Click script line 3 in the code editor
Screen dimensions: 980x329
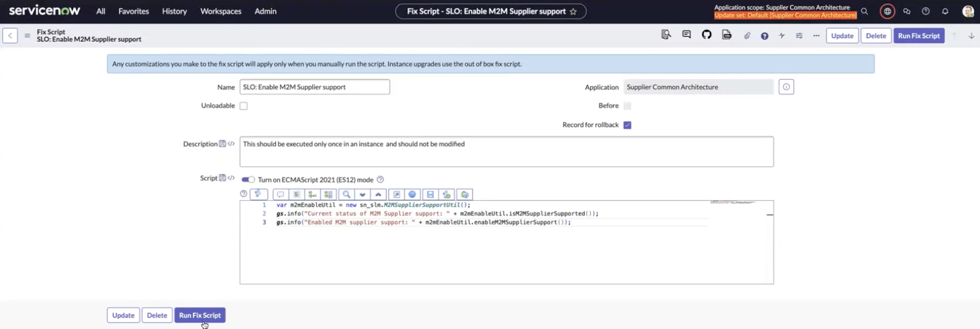click(x=423, y=222)
